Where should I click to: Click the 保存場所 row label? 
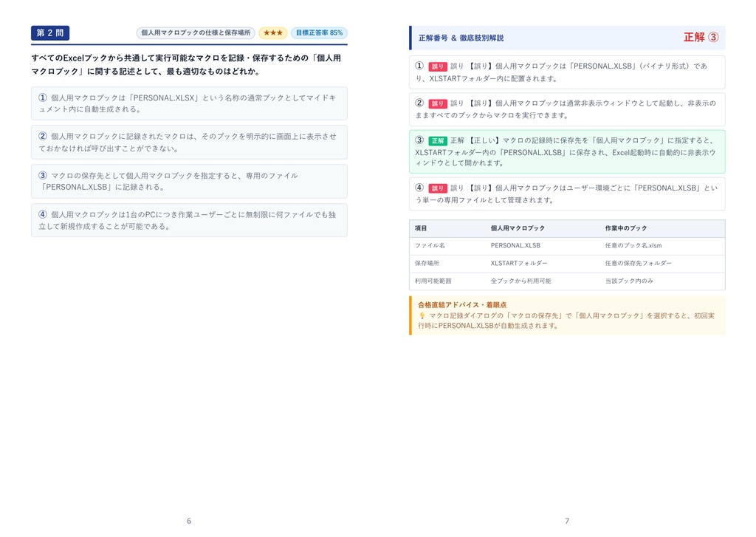(x=427, y=264)
